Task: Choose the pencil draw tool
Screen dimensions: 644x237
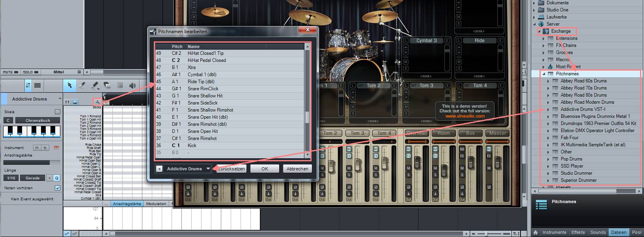Action: [95, 85]
